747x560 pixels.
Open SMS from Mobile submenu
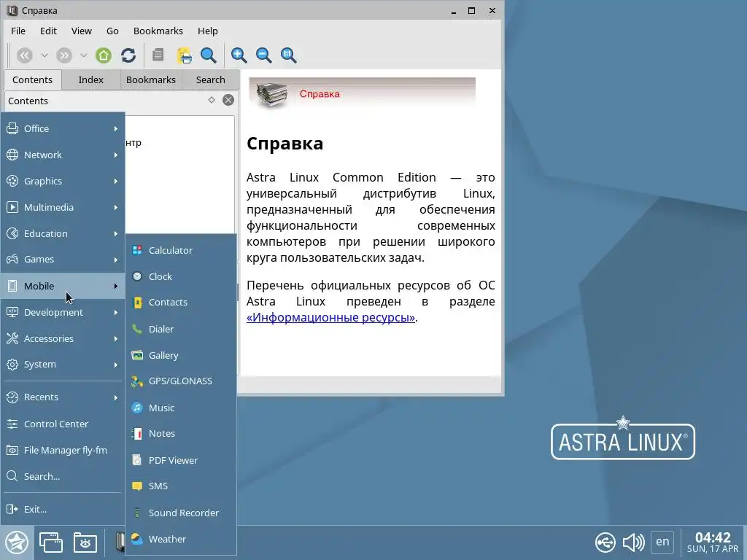pyautogui.click(x=181, y=486)
